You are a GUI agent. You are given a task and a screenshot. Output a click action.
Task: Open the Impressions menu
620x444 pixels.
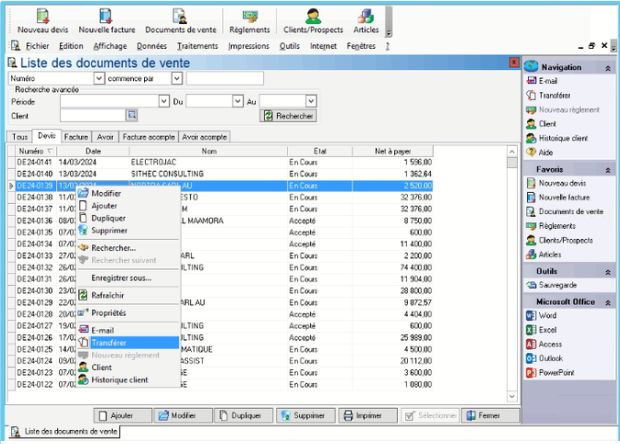pos(248,46)
